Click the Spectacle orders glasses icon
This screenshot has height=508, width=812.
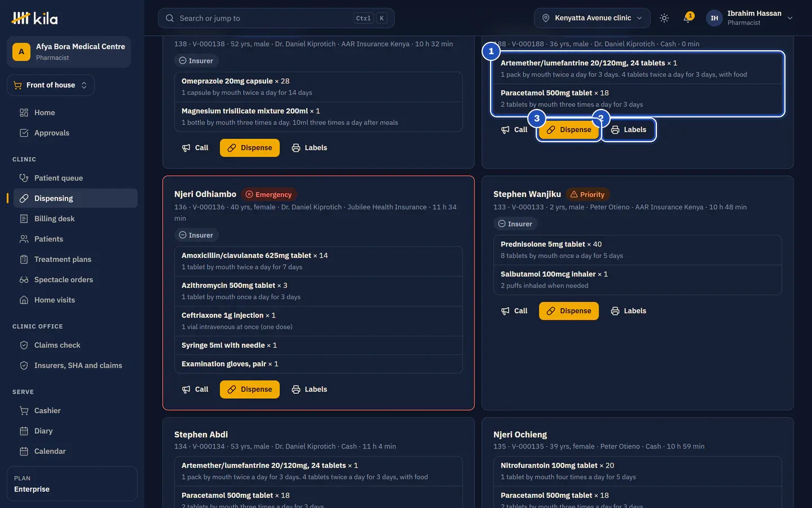24,279
